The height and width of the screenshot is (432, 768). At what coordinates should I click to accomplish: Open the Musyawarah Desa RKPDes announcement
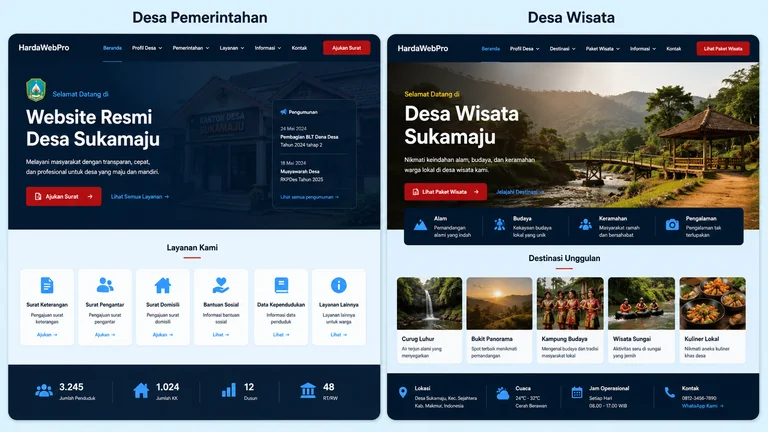(x=302, y=171)
